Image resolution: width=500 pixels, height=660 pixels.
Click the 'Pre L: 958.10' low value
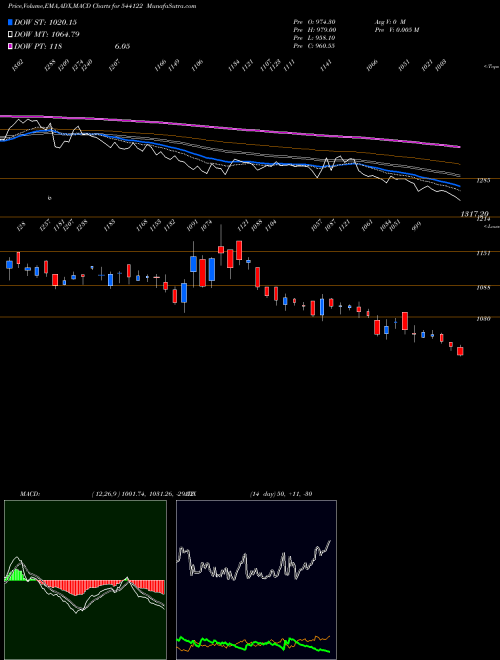(314, 38)
